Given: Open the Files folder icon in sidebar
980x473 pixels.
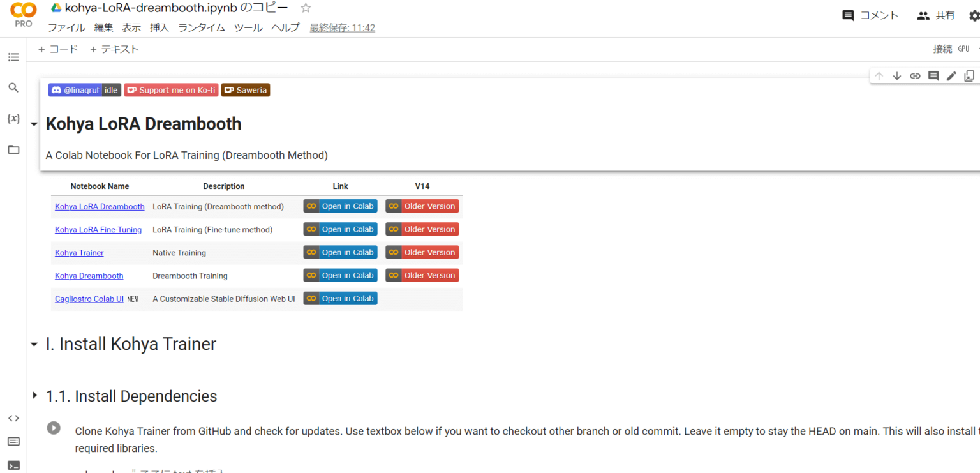Looking at the screenshot, I should pos(13,150).
